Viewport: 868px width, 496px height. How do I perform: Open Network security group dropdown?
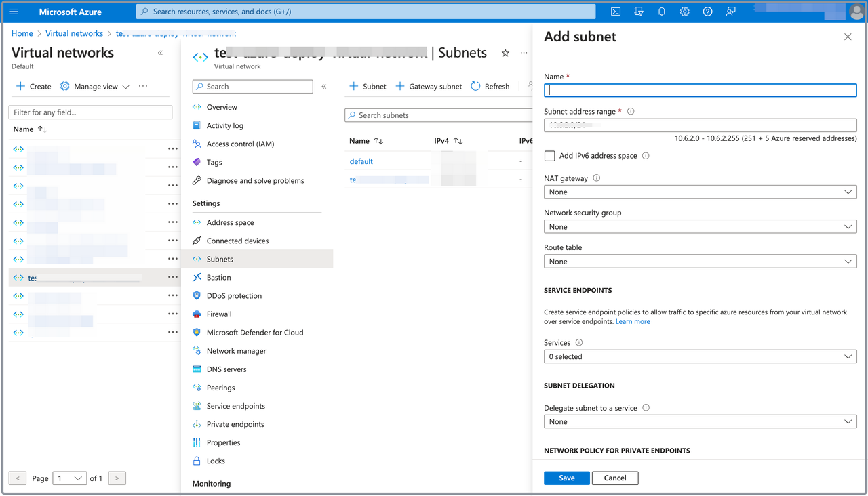click(700, 227)
